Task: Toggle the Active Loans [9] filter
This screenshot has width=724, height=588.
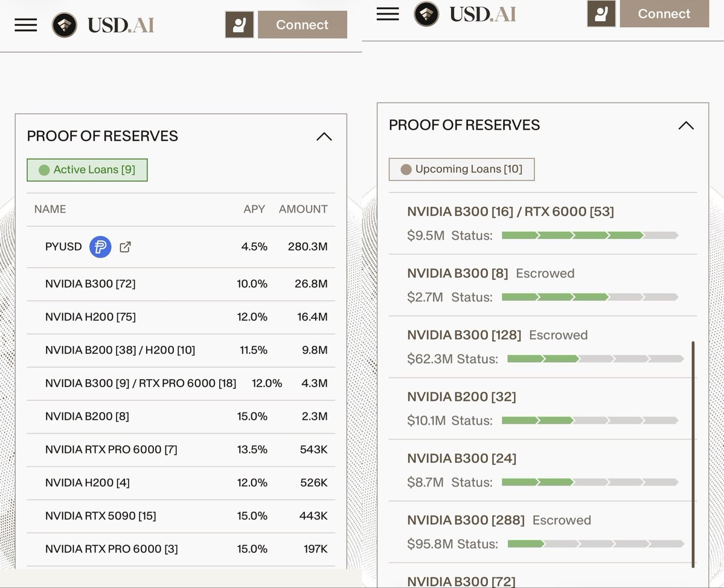Action: click(87, 170)
